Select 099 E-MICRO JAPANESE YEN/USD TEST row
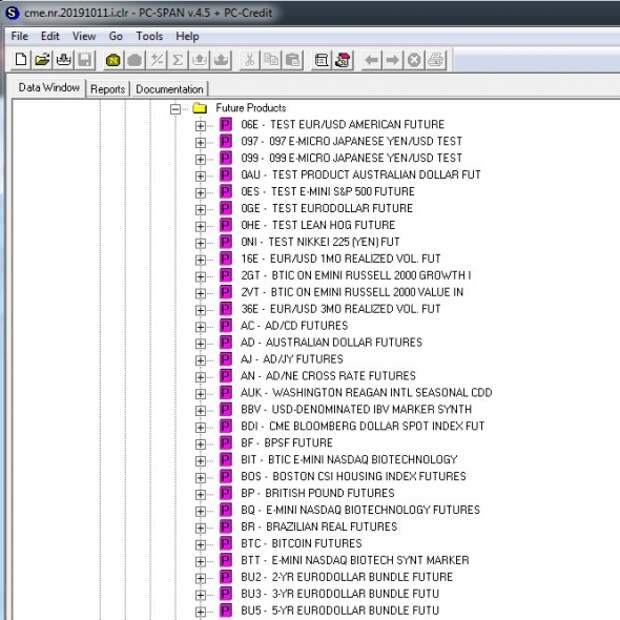This screenshot has height=620, width=620. point(352,158)
